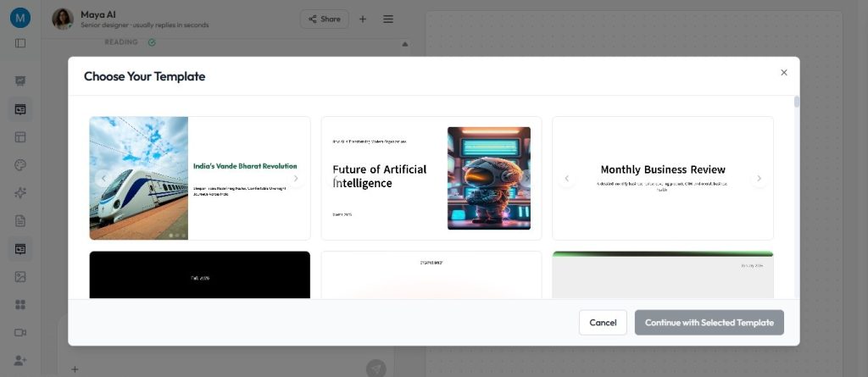Click the plus icon next to Share

[363, 19]
